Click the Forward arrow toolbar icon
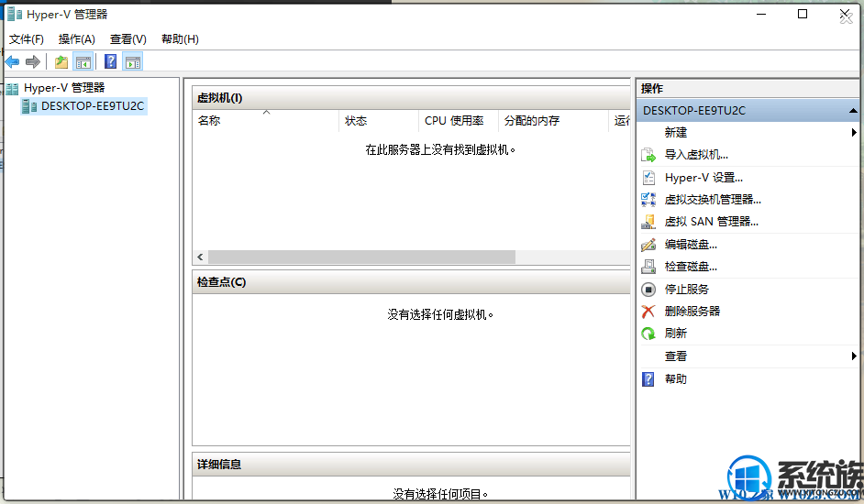864x504 pixels. (x=33, y=61)
